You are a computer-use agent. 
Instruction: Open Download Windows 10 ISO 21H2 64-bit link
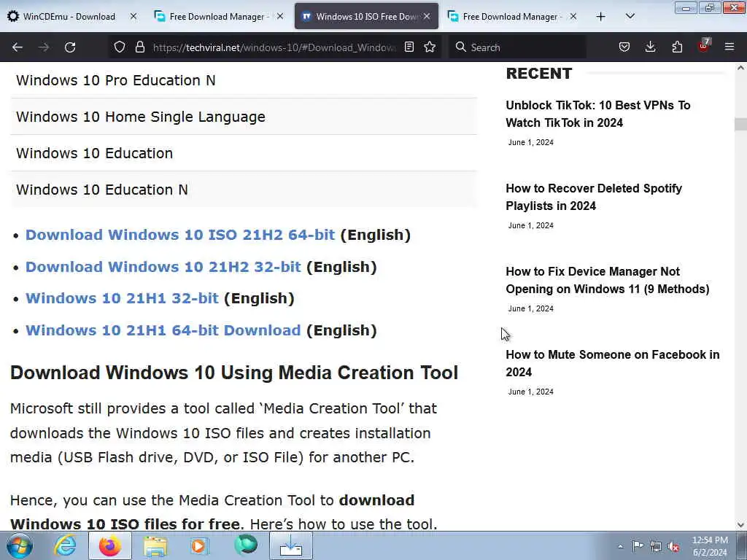[x=180, y=235]
